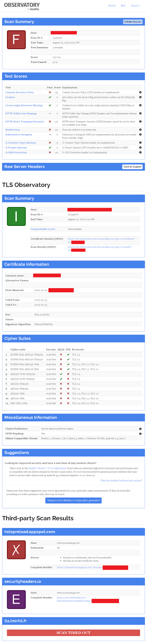This screenshot has height=644, width=147.
Task: Open the Cross-origin Resource Sharing link
Action: tap(24, 105)
